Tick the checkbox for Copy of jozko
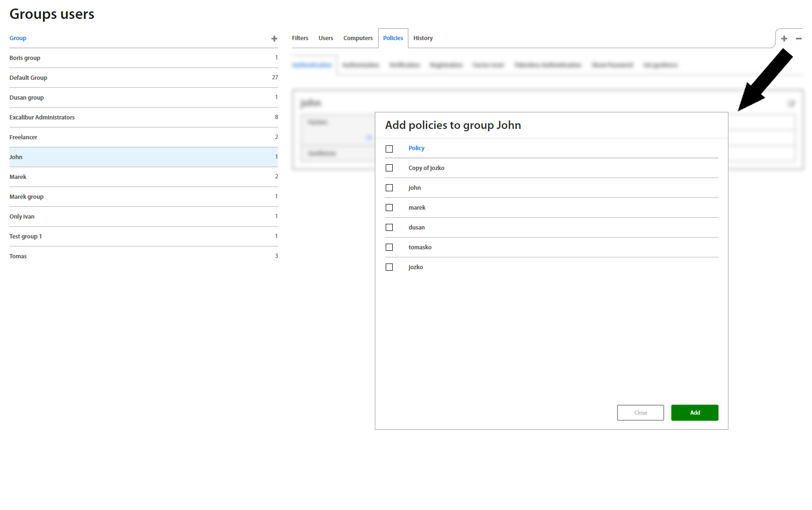Image resolution: width=812 pixels, height=510 pixels. pyautogui.click(x=389, y=168)
